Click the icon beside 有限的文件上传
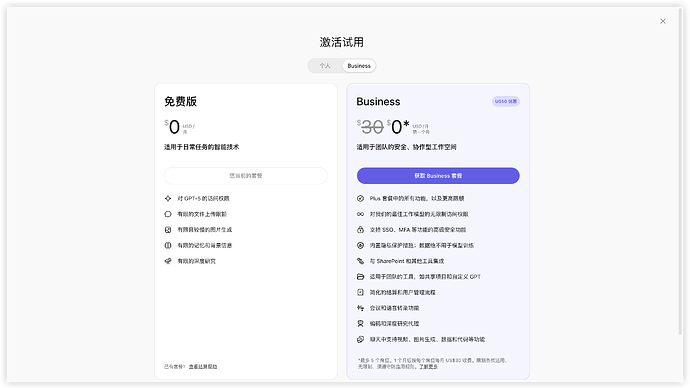The height and width of the screenshot is (388, 690). 168,214
